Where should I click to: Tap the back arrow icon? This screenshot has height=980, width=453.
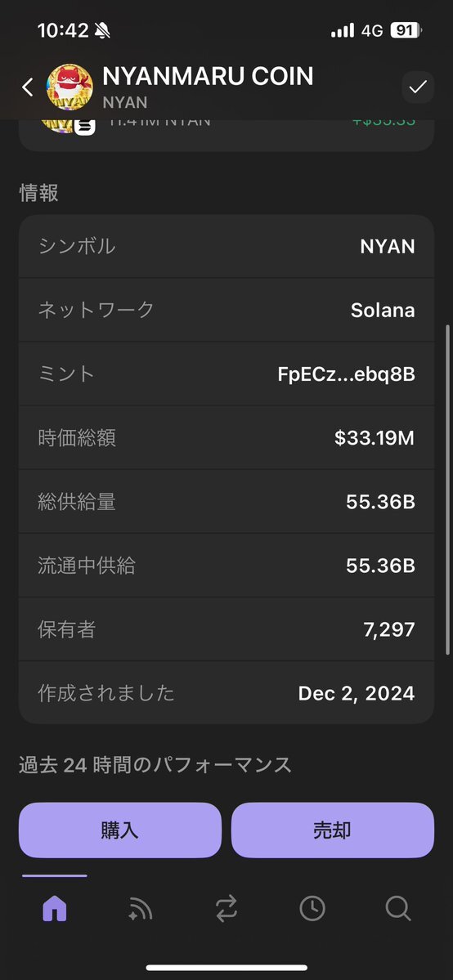(28, 87)
